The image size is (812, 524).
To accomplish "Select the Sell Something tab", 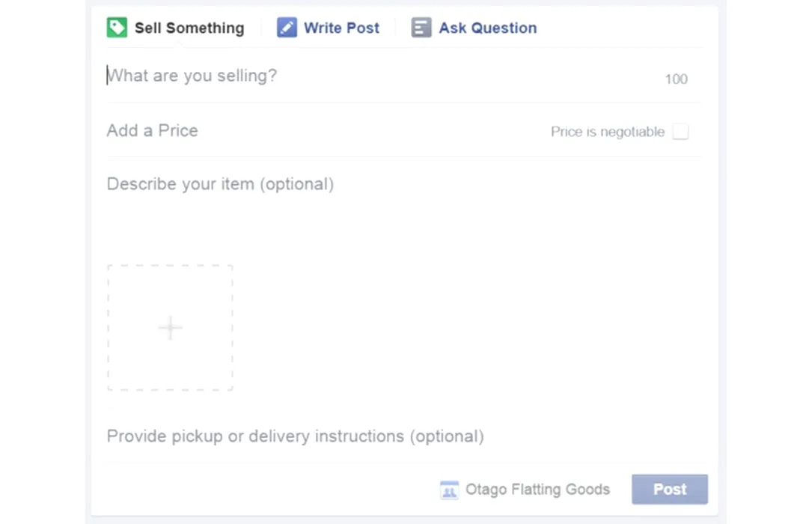I will [176, 28].
